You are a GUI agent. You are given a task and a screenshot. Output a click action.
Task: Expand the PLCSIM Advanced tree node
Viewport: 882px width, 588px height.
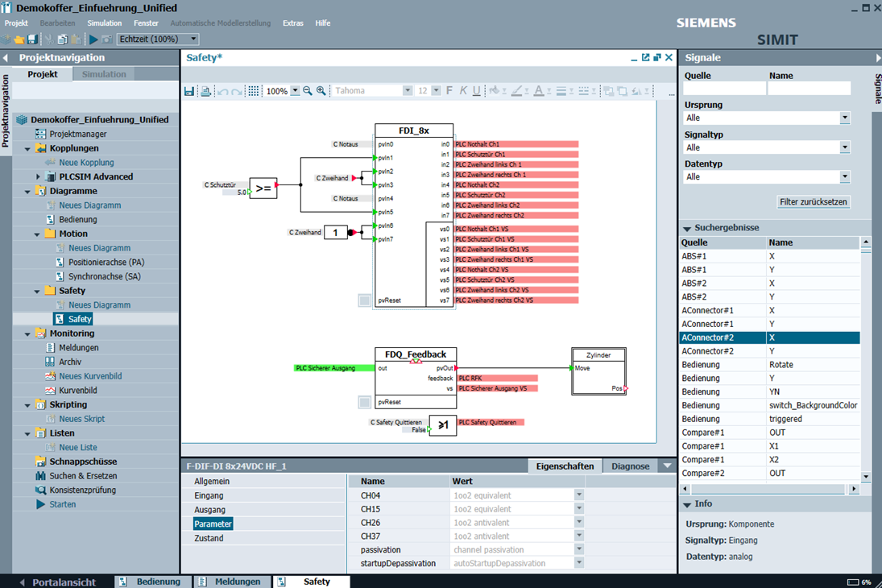coord(38,176)
